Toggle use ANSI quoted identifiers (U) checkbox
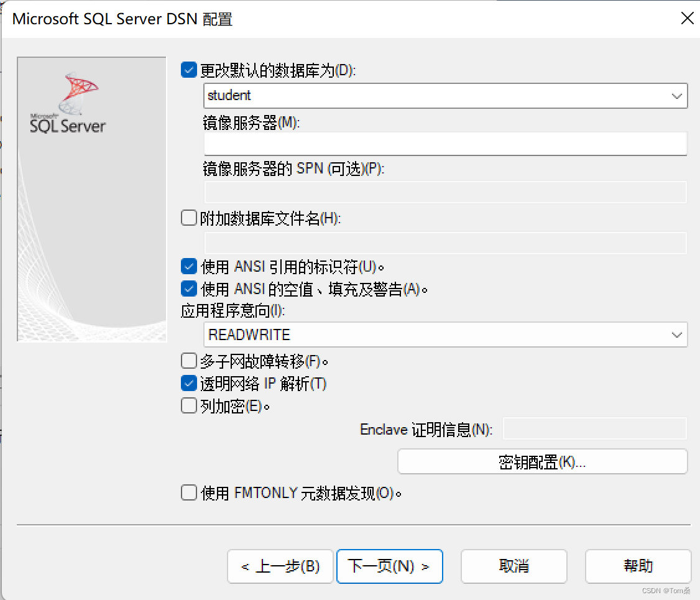700x600 pixels. click(189, 267)
